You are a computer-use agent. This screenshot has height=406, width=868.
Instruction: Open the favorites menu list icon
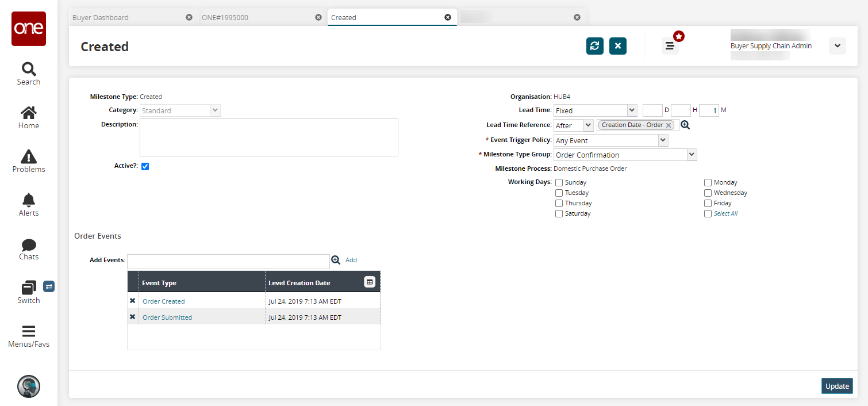point(670,46)
